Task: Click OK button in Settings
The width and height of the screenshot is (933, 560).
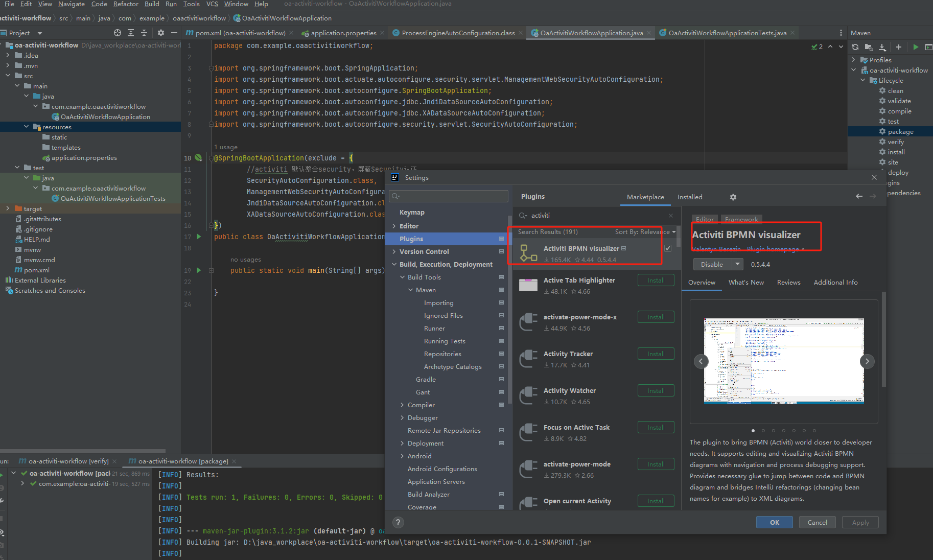Action: pos(775,522)
